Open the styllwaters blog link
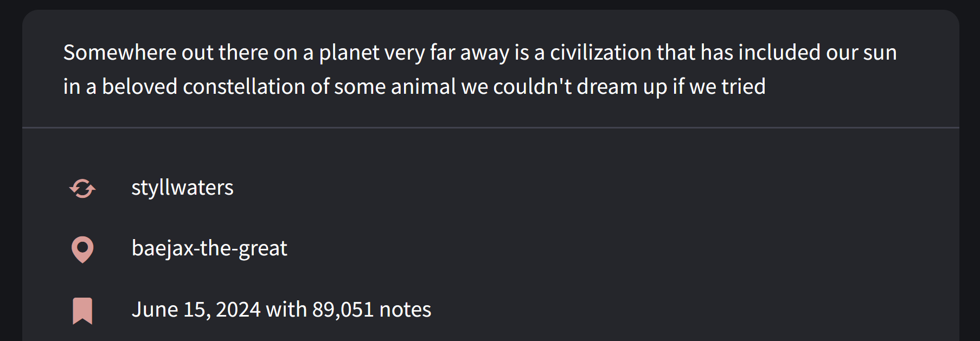This screenshot has height=341, width=980. [x=182, y=188]
